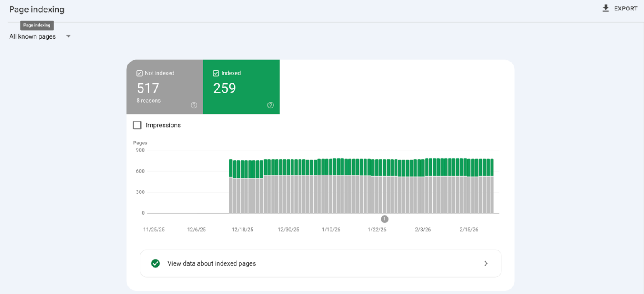The height and width of the screenshot is (294, 644).
Task: Click the numbered marker below the chart
Action: (x=384, y=219)
